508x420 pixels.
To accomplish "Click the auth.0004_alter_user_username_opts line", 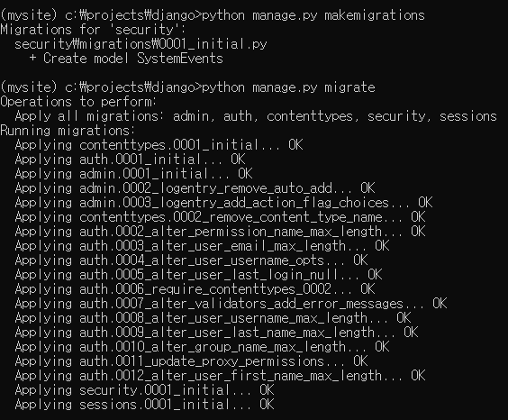I will (x=191, y=260).
